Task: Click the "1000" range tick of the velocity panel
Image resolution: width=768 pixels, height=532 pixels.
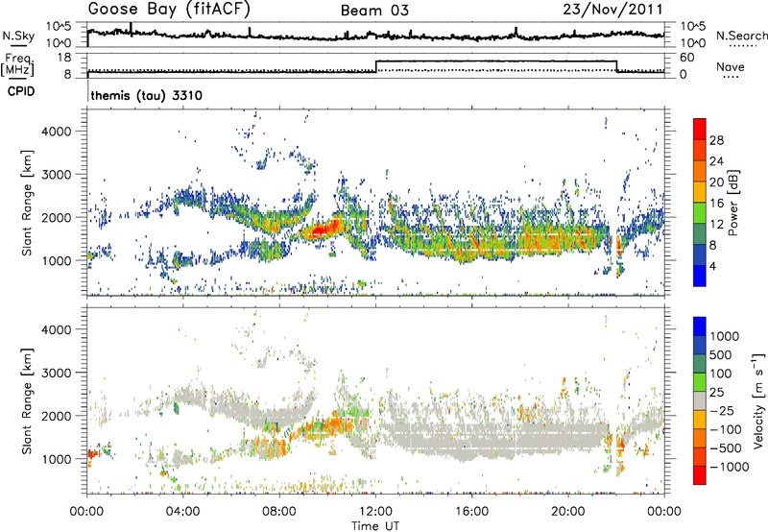Action: pos(57,458)
